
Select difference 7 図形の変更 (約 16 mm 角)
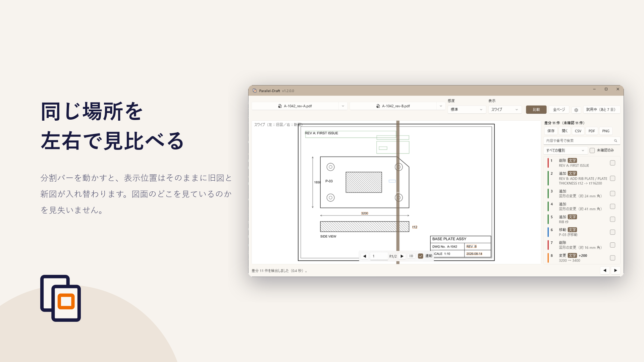pyautogui.click(x=582, y=245)
